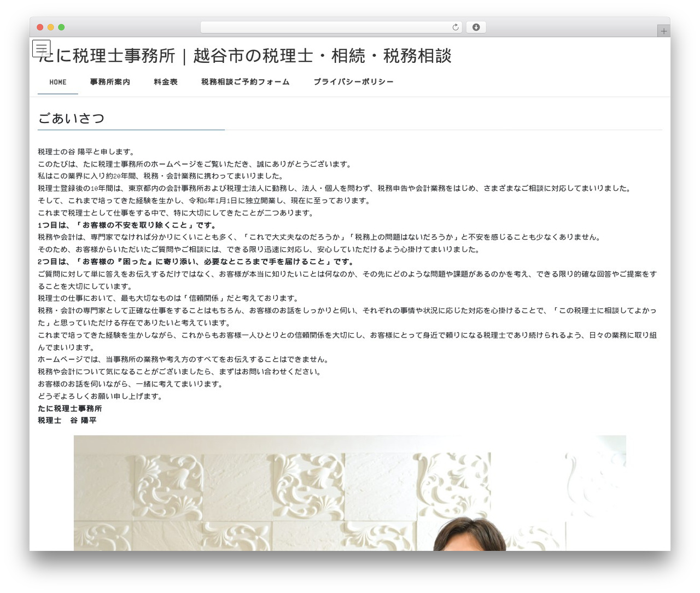Image resolution: width=700 pixels, height=593 pixels.
Task: Click the bold たに税理士事務所 signature line
Action: (x=70, y=408)
